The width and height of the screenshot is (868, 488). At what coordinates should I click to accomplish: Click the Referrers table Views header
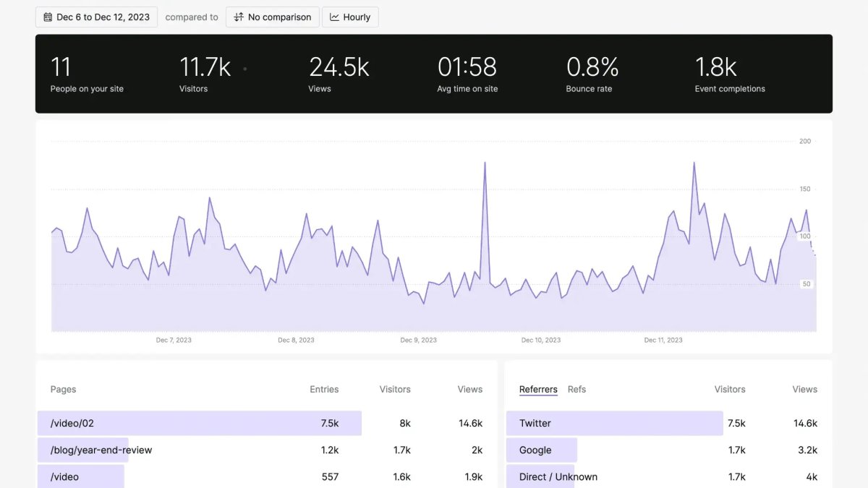(x=804, y=389)
